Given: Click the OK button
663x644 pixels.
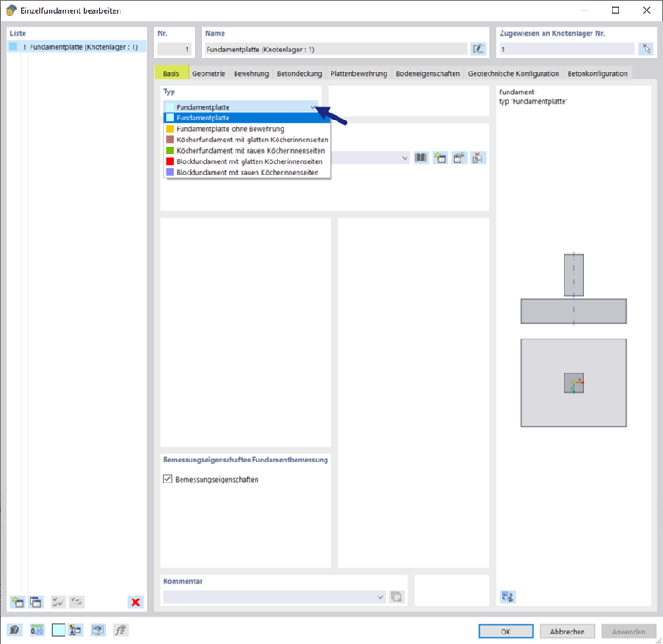Looking at the screenshot, I should point(506,631).
